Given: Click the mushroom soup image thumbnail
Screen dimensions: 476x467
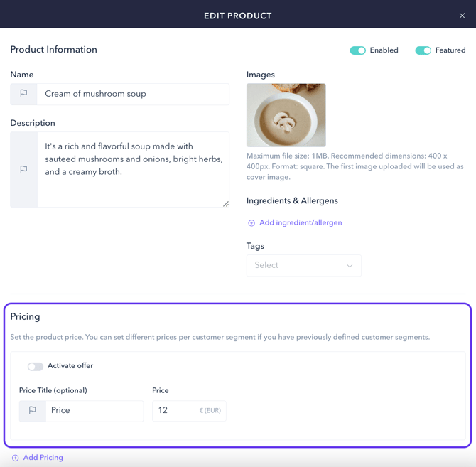Looking at the screenshot, I should (286, 115).
